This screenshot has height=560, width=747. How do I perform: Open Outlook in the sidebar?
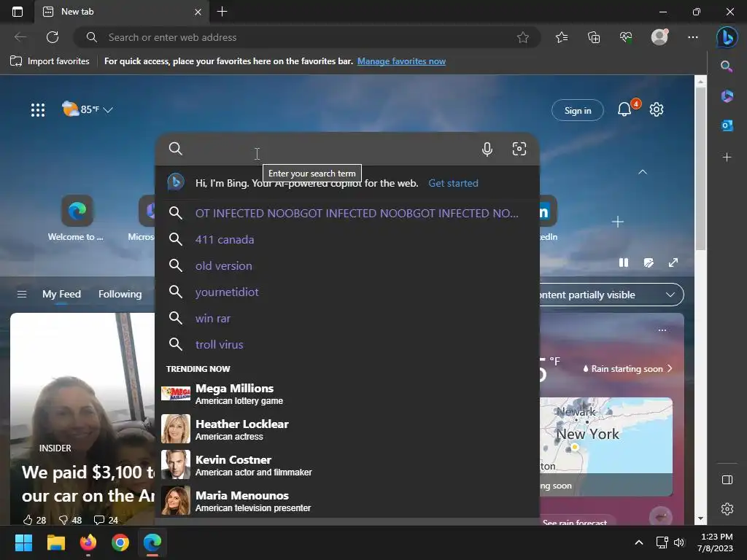pos(727,125)
